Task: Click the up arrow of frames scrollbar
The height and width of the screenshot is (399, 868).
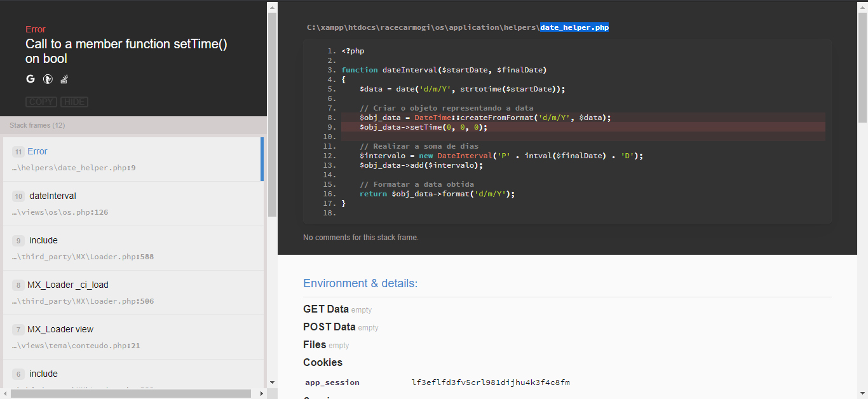Action: click(272, 7)
